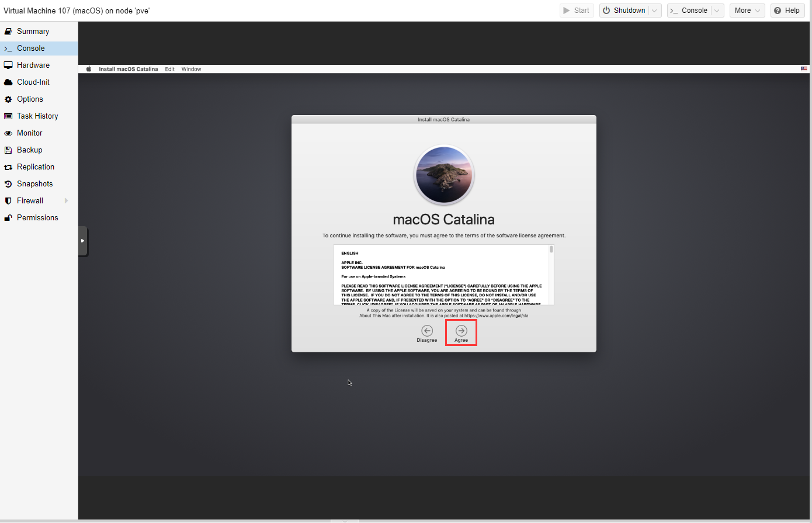Click the US flag input source icon
The width and height of the screenshot is (812, 523).
click(x=804, y=69)
